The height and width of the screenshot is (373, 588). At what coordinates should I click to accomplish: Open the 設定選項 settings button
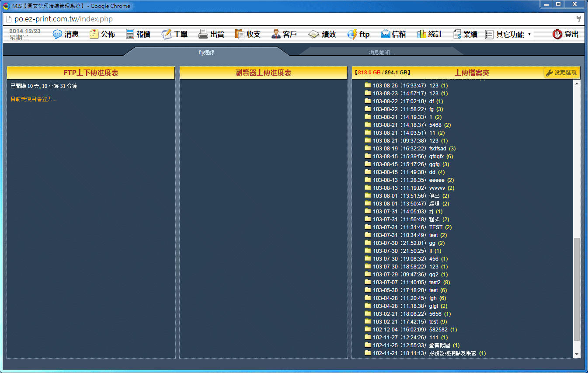pos(562,73)
